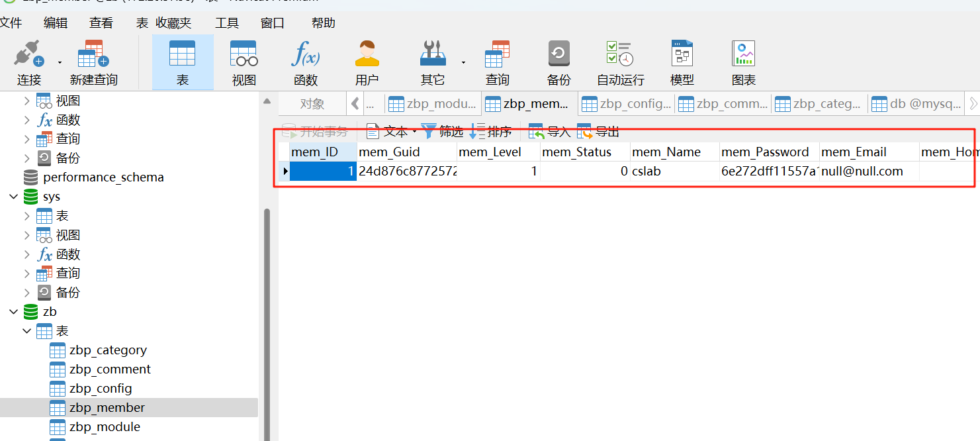
Task: Switch to the 对象 tab
Action: (x=312, y=104)
